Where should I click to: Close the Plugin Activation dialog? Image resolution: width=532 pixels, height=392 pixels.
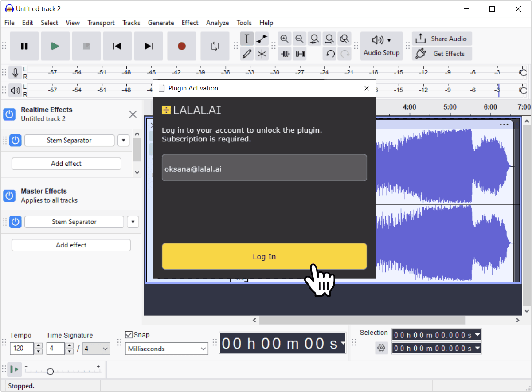pyautogui.click(x=367, y=88)
